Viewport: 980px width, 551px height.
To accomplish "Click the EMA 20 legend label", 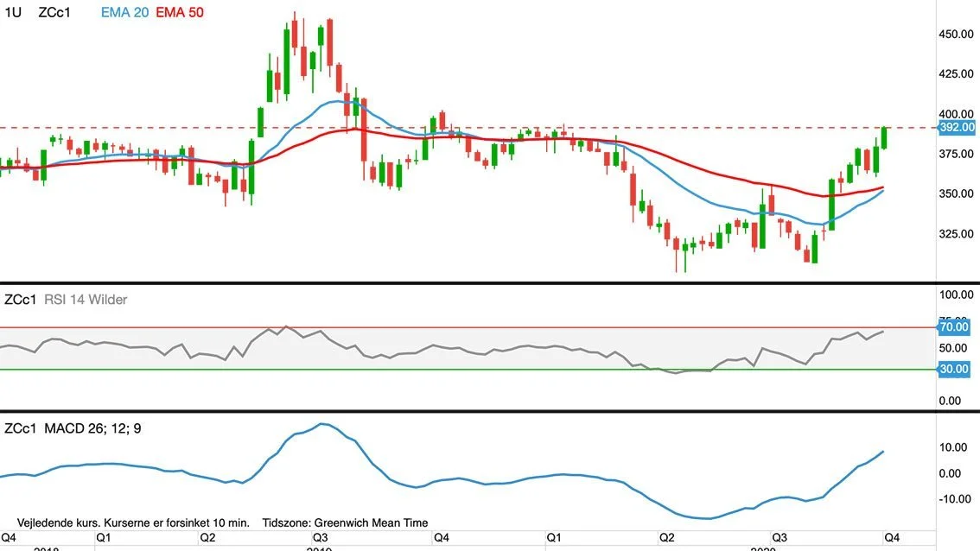I will (124, 12).
